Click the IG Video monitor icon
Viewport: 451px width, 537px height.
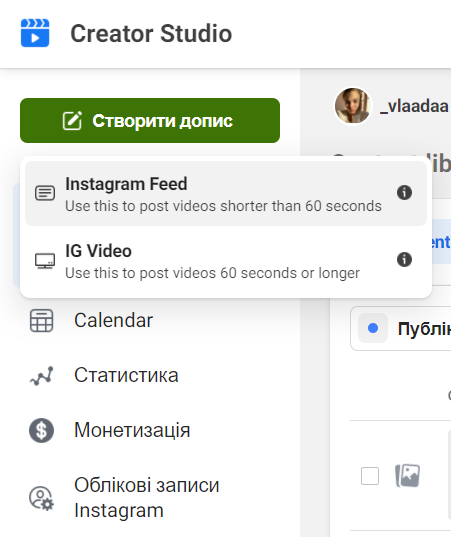(x=45, y=261)
